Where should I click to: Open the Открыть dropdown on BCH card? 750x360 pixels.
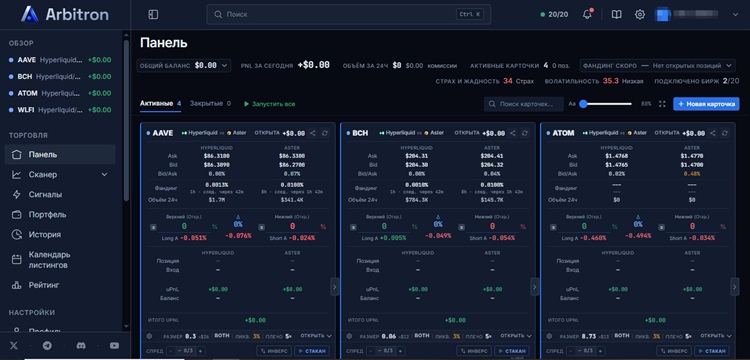(x=515, y=336)
